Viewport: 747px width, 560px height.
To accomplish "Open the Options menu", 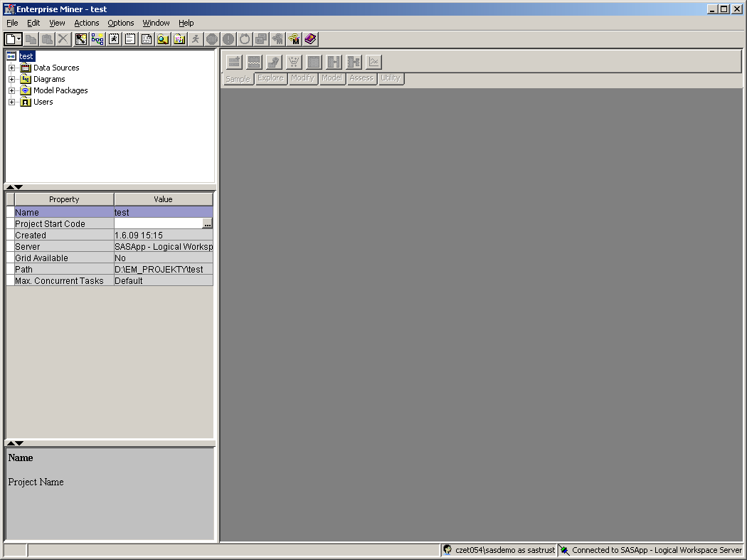I will 120,23.
